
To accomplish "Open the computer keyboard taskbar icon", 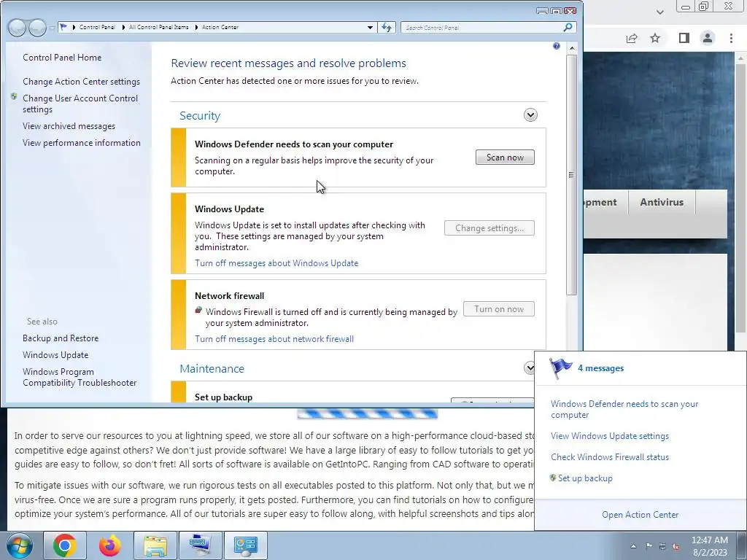I will tap(201, 545).
